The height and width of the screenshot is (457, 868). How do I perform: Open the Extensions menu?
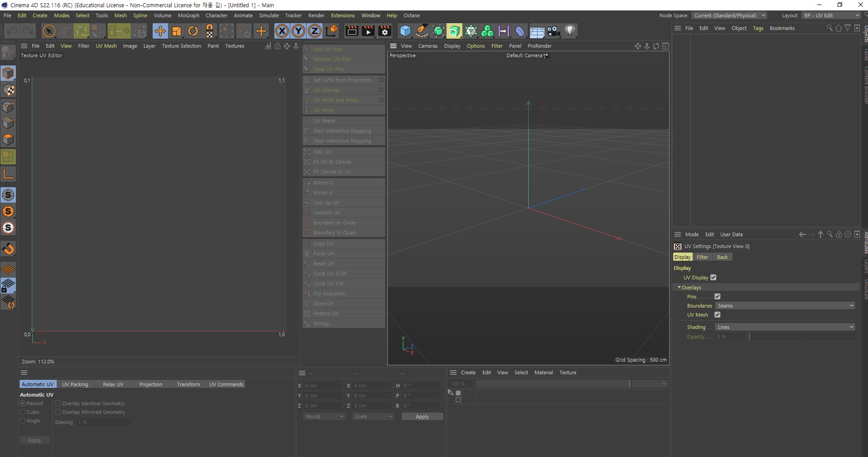[x=342, y=15]
